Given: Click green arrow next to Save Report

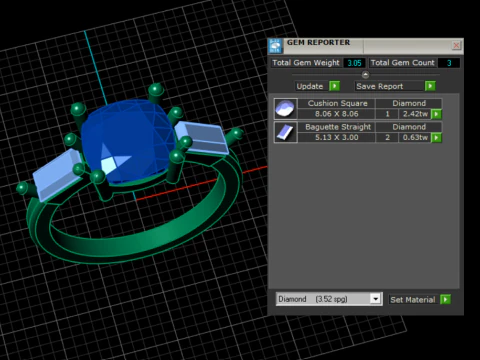Looking at the screenshot, I should (430, 86).
